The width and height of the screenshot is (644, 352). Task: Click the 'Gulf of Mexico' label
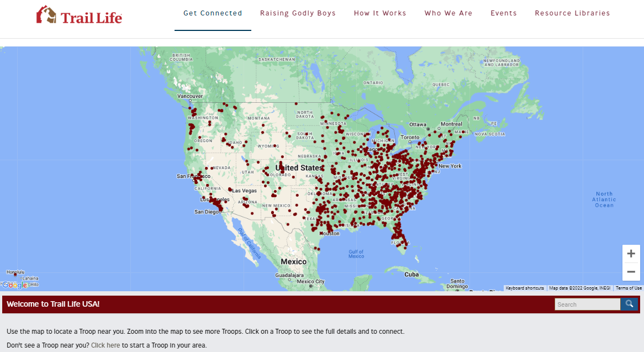356,254
